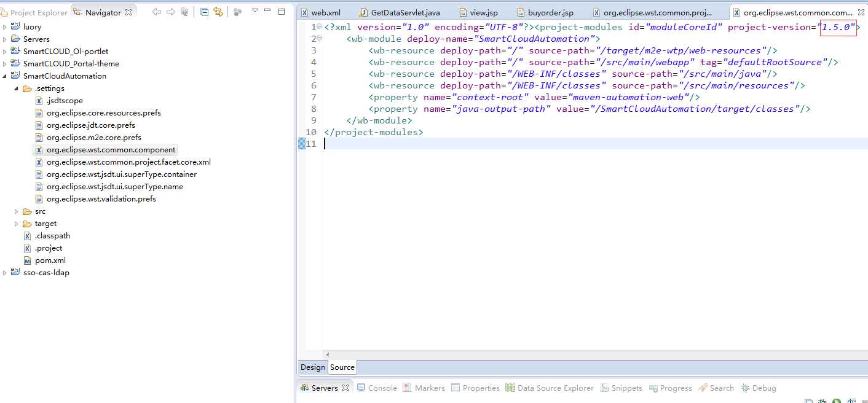
Task: Switch to the view.jsp editor tab
Action: tap(478, 12)
